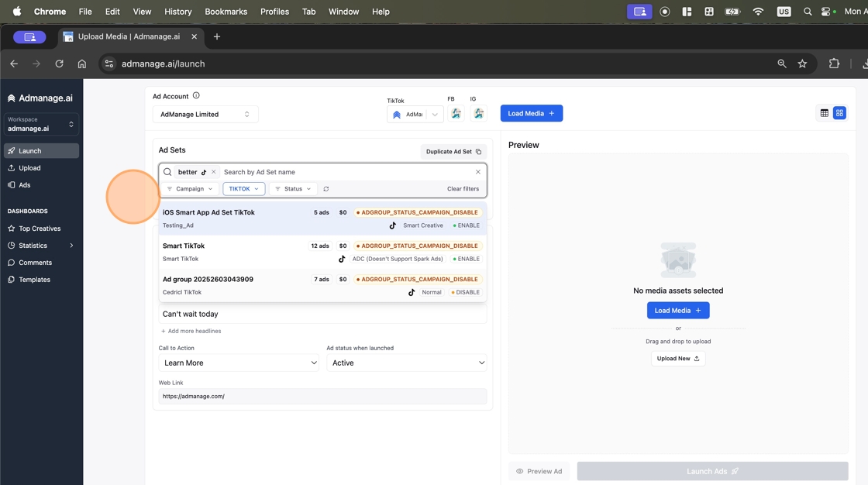Toggle the TIKTOK platform filter
The height and width of the screenshot is (485, 868).
(x=244, y=189)
